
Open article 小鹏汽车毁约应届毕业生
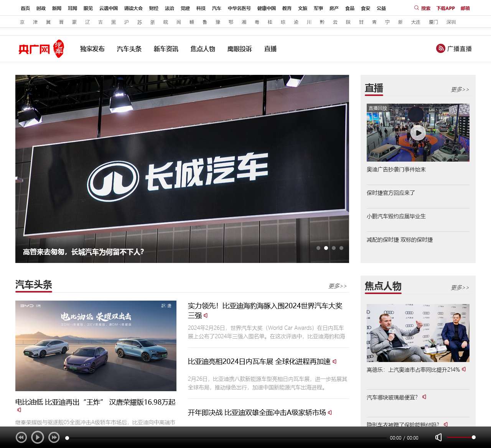(x=396, y=216)
